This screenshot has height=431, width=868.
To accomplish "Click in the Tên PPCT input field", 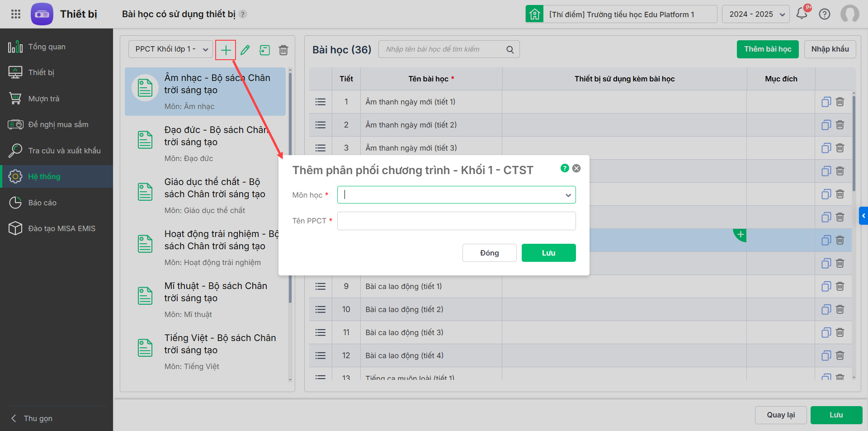I will [x=456, y=221].
